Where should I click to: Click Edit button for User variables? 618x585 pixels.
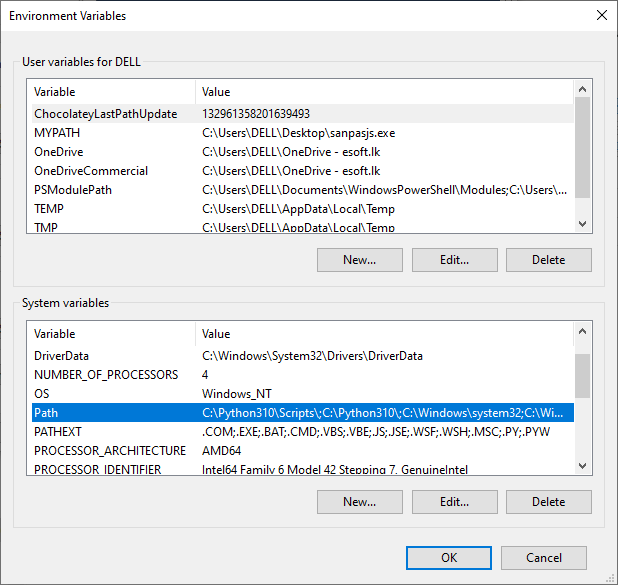pyautogui.click(x=454, y=260)
